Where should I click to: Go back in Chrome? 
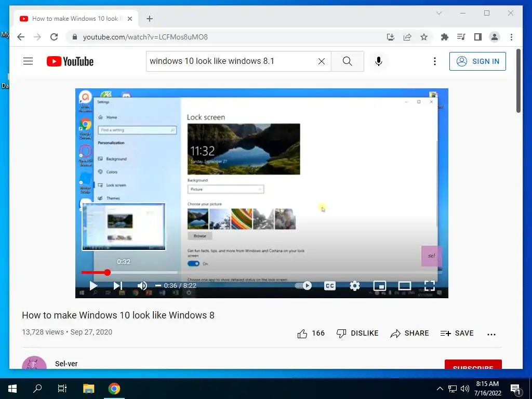[21, 37]
